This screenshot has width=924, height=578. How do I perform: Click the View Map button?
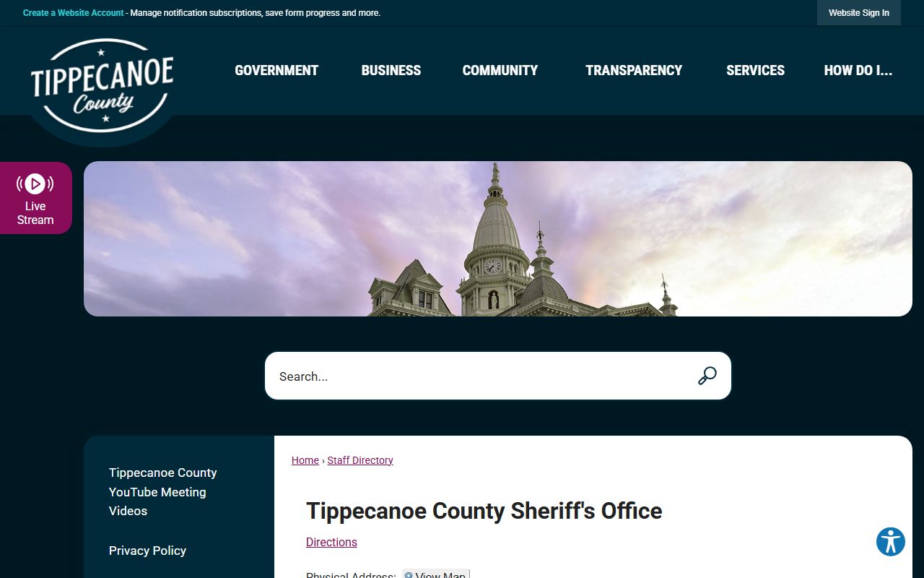(x=436, y=575)
